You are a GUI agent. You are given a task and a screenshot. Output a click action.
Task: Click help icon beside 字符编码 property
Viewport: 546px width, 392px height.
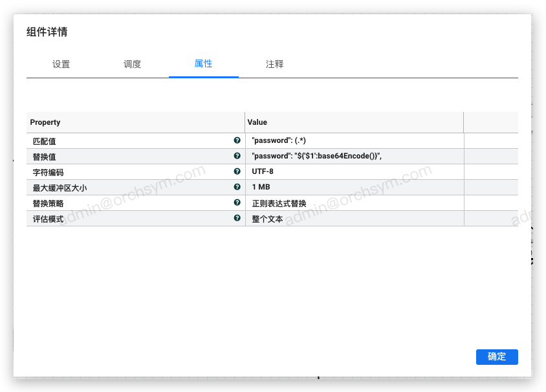(237, 171)
